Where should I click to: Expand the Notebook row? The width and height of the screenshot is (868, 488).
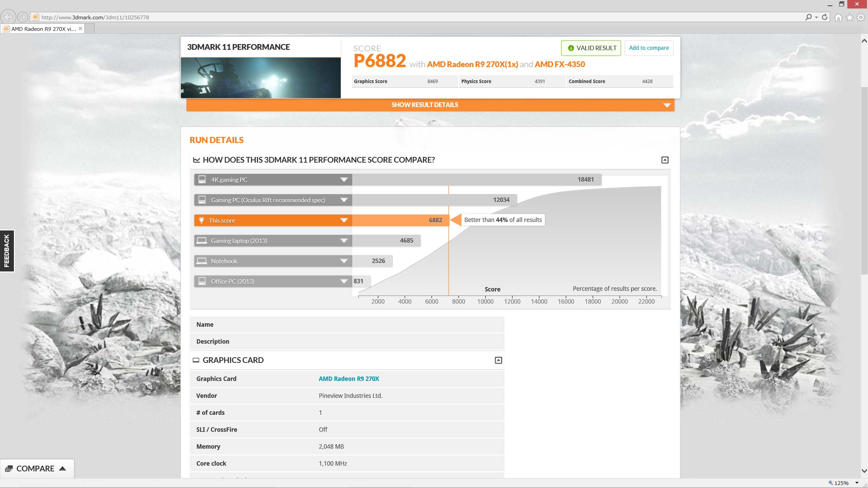(344, 261)
